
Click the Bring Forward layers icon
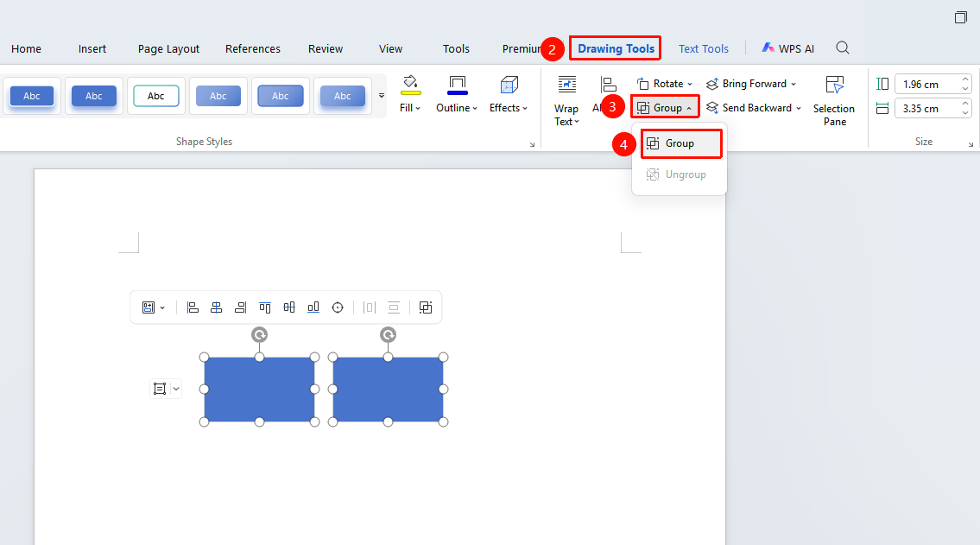[x=711, y=84]
